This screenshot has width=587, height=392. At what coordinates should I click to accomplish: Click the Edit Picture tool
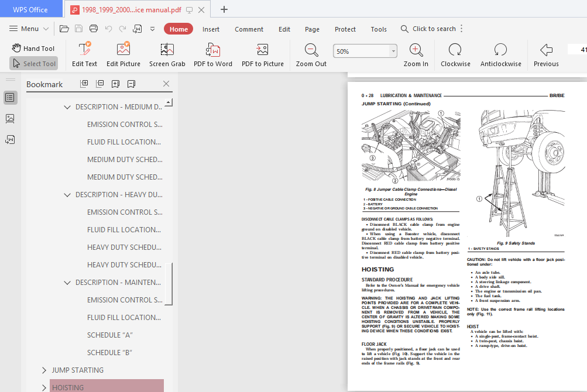[x=123, y=55]
